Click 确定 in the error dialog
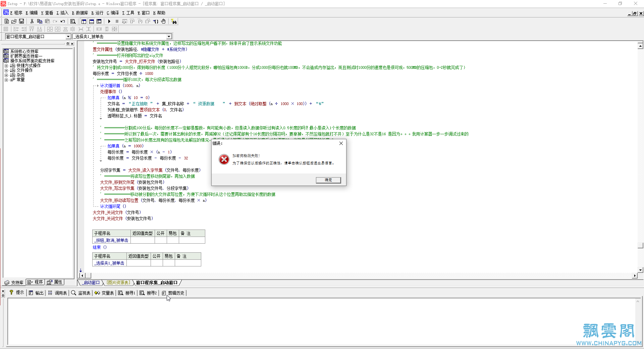644x349 pixels. (x=328, y=180)
